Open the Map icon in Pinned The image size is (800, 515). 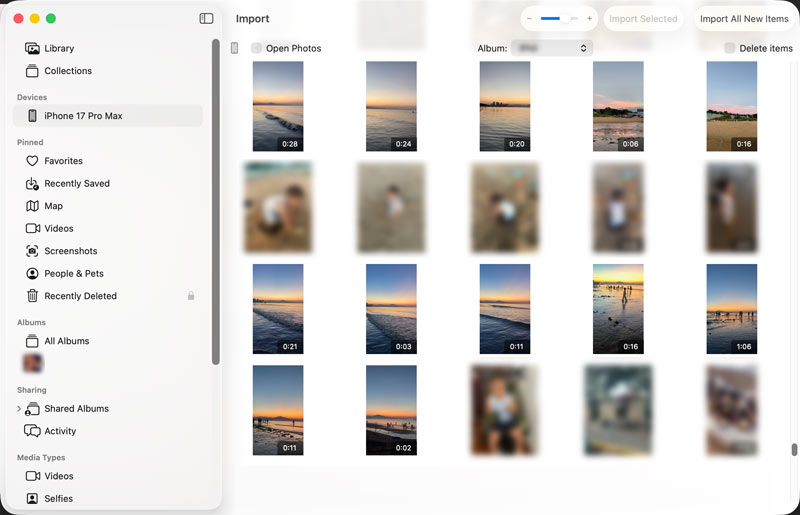click(32, 206)
